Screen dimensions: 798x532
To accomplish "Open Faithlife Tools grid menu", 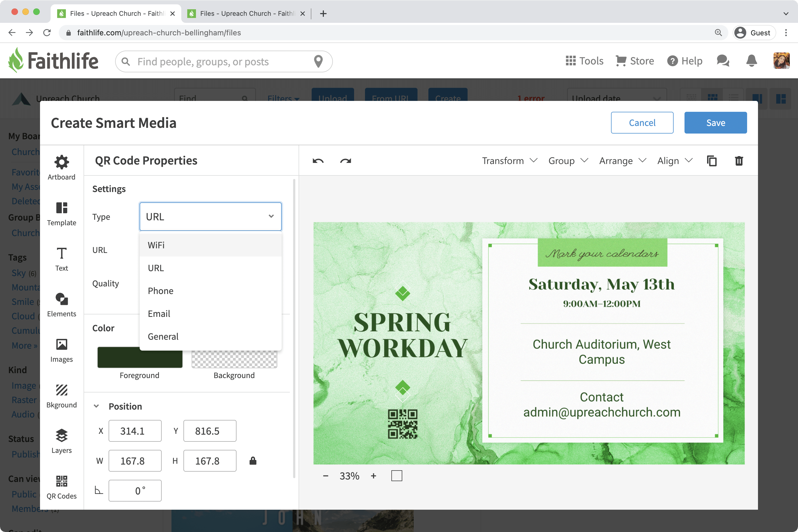I will tap(584, 61).
